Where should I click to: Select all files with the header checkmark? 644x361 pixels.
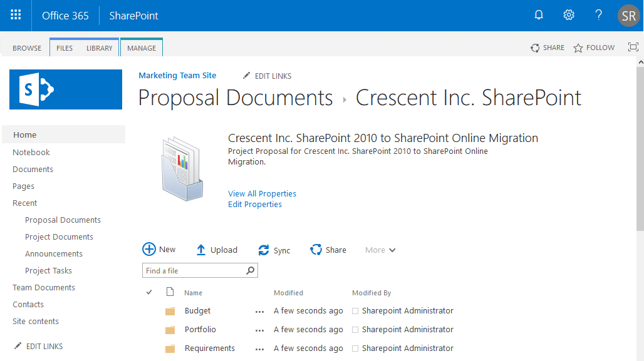point(149,292)
